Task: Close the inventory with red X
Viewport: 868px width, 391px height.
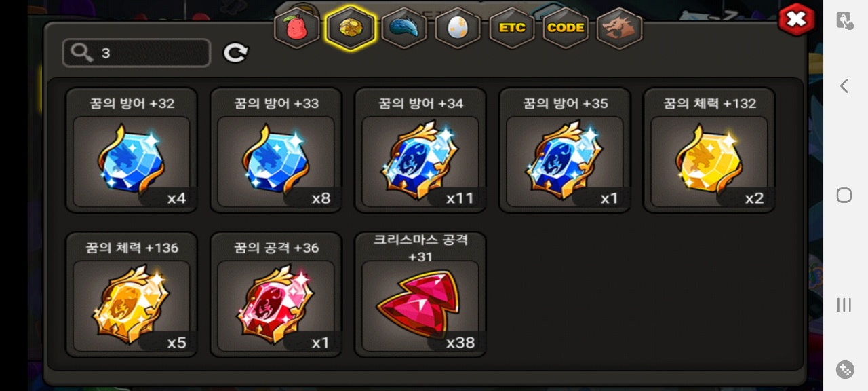Action: pos(797,20)
